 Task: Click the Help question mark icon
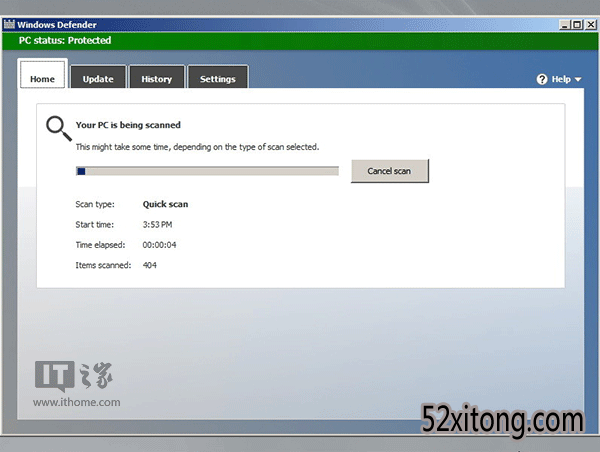click(542, 79)
